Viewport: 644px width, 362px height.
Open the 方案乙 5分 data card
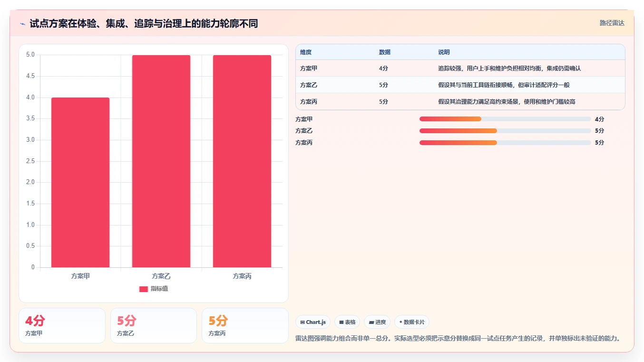click(154, 325)
